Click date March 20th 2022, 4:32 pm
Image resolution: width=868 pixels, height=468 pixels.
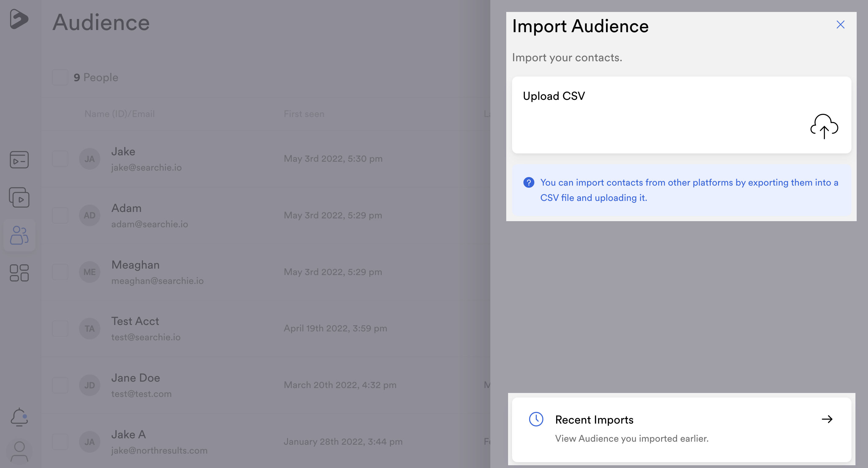tap(340, 385)
